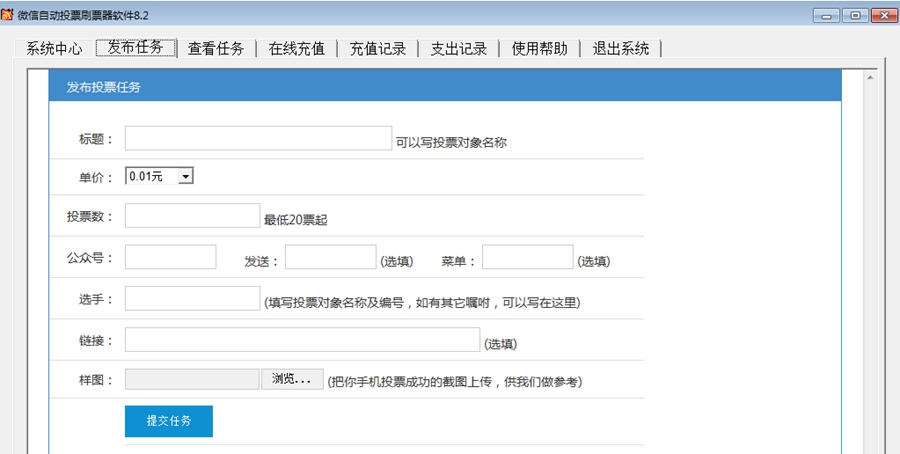900x454 pixels.
Task: Click the 样图 file path field
Action: 192,379
